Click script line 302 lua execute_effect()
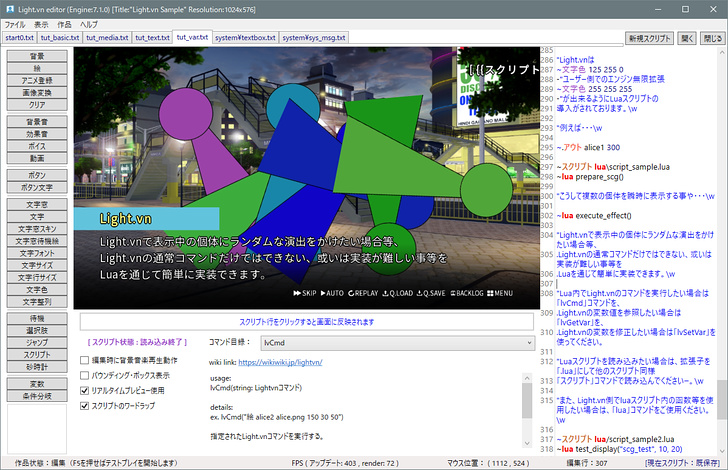 [594, 215]
